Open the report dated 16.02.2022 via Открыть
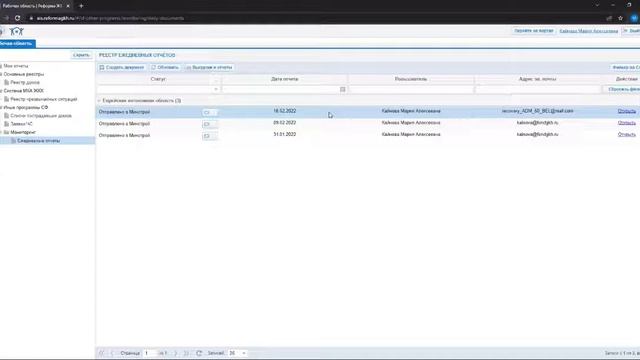This screenshot has height=360, width=640. point(627,111)
